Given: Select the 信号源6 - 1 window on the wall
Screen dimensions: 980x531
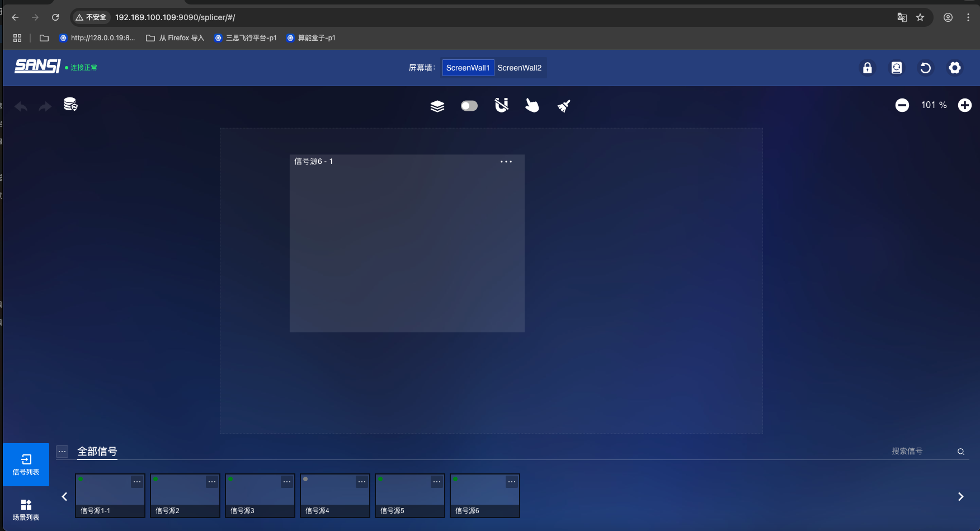Looking at the screenshot, I should [407, 243].
